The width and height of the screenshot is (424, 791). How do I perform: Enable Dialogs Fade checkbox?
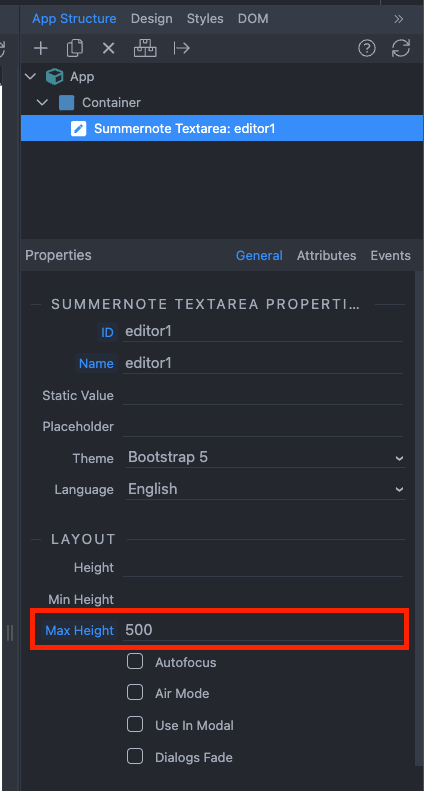coord(135,757)
